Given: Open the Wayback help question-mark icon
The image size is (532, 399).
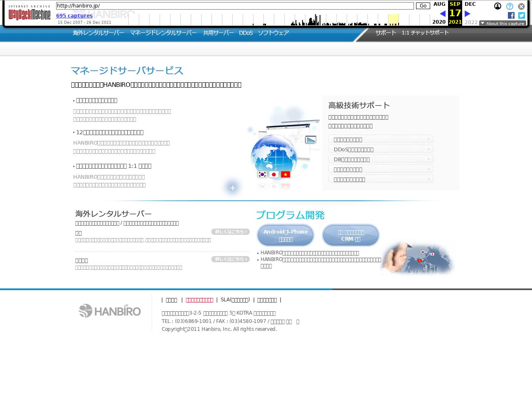Looking at the screenshot, I should pos(510,6).
